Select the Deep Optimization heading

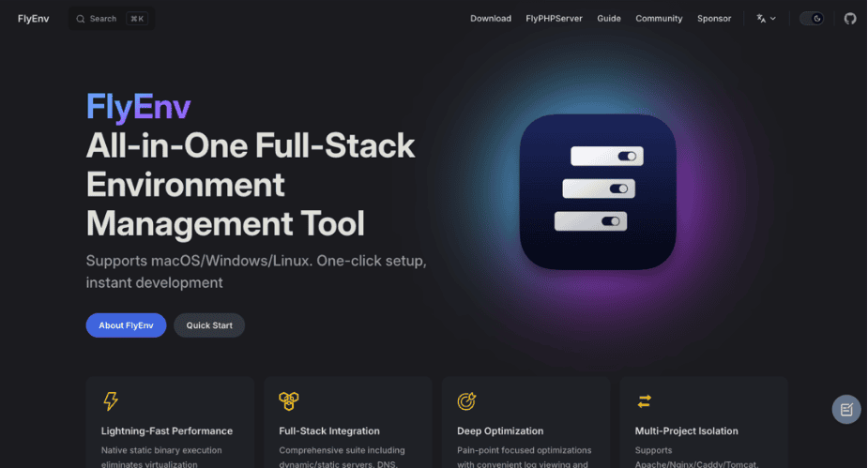[x=500, y=430]
